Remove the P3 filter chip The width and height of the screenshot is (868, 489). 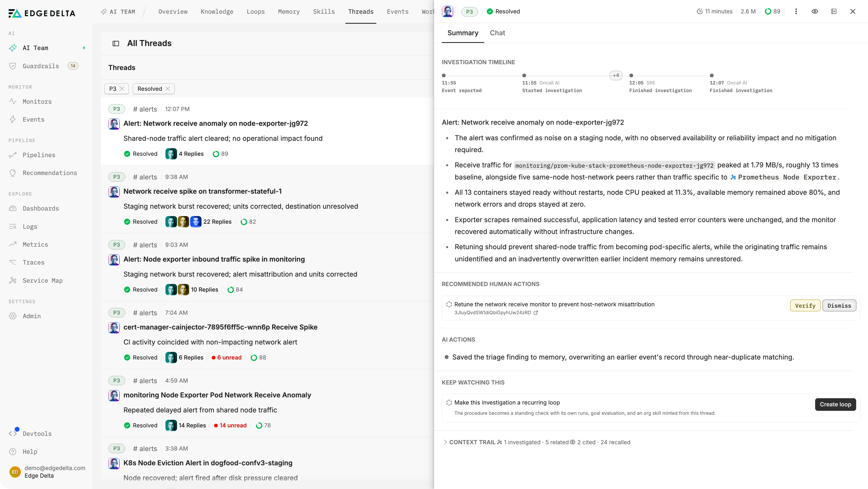click(122, 89)
